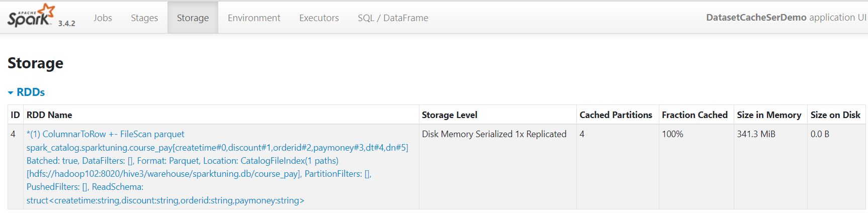The image size is (868, 220).
Task: Click the DatasetCacheSerDemo application name
Action: point(756,18)
